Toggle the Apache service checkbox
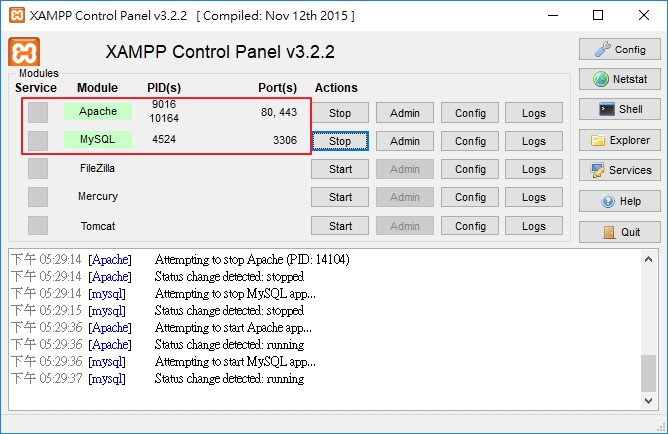Viewport: 668px width, 434px height. [38, 112]
